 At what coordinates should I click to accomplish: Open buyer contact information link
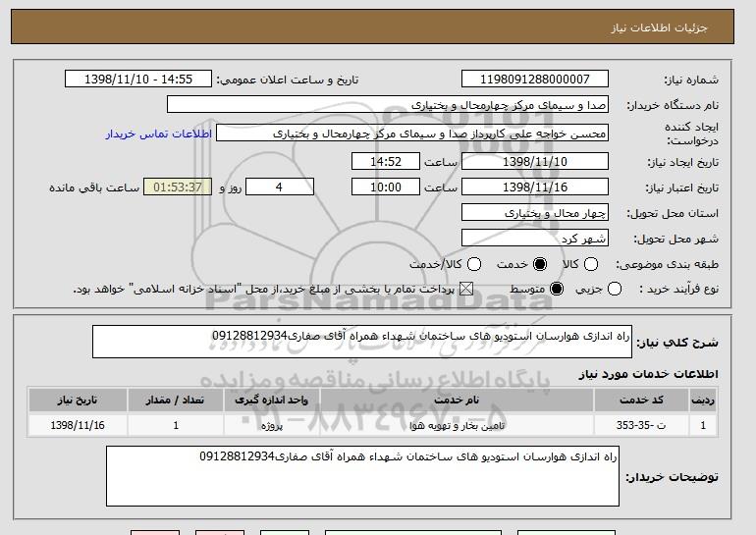coord(159,134)
